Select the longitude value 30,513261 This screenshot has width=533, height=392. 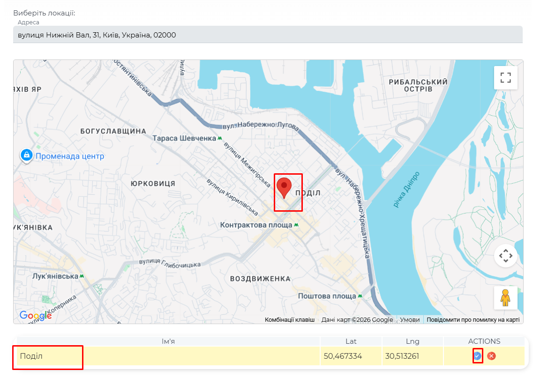[x=402, y=356]
